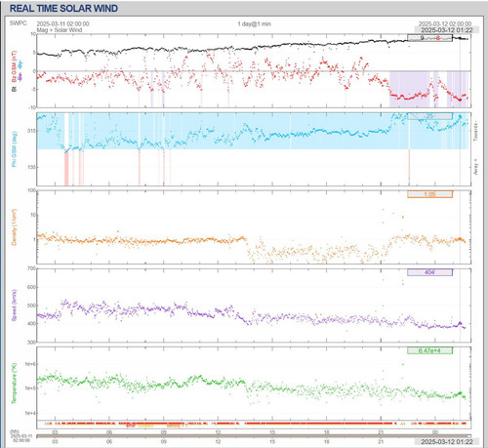Screen dimensions: 488x448
Task: Click the cursor marker dot on the temperature plot
Action: (x=460, y=393)
